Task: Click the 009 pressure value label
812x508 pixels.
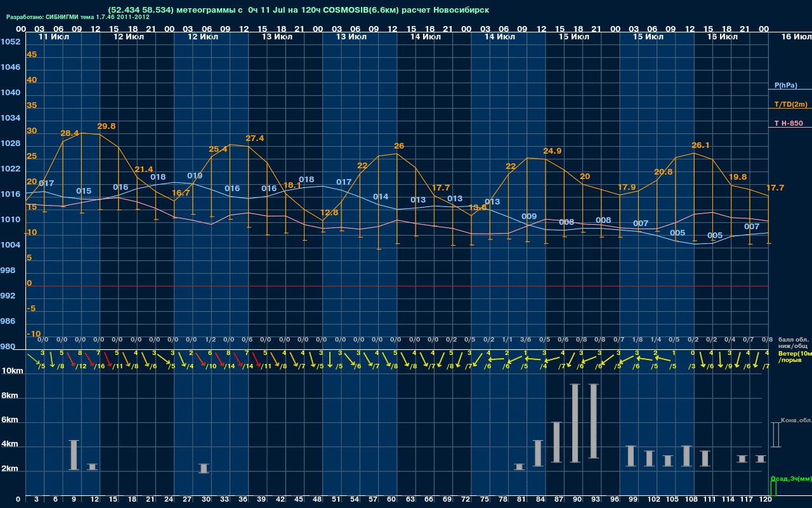Action: (x=529, y=217)
